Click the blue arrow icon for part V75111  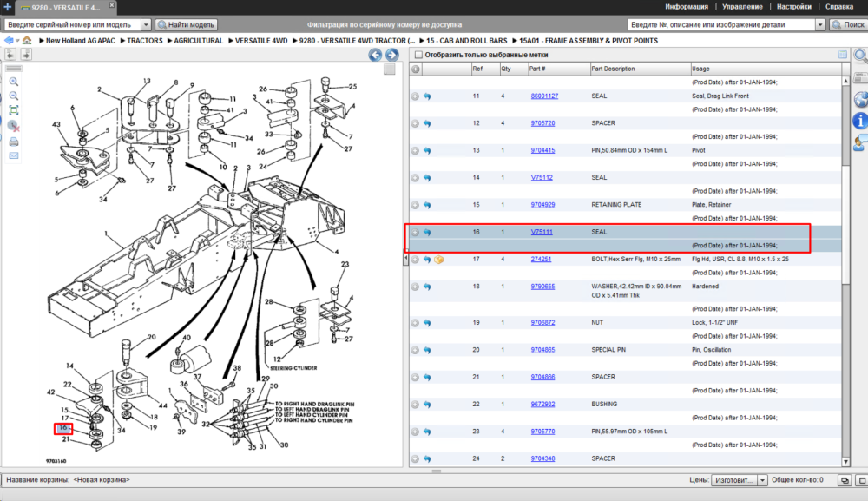tap(427, 233)
